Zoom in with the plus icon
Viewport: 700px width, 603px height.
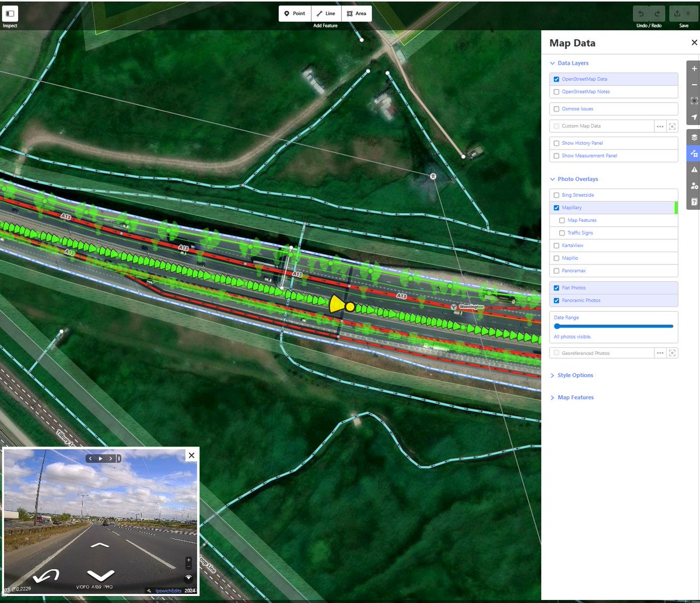693,68
